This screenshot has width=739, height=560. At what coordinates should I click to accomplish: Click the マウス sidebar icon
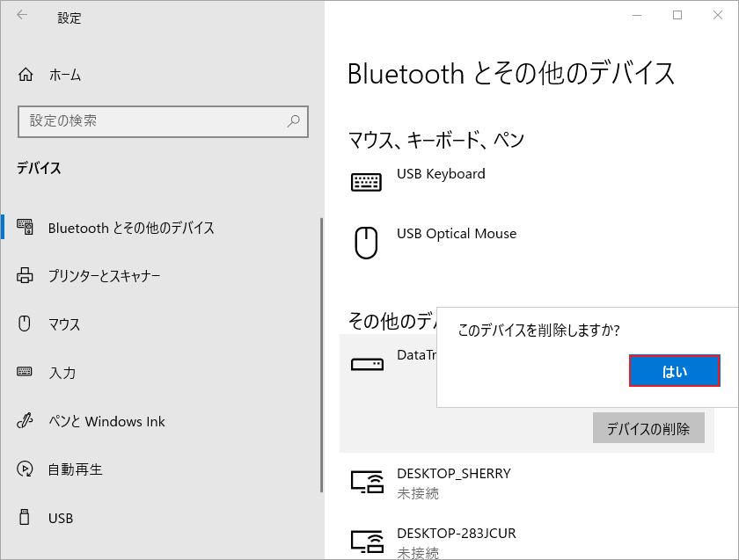click(x=25, y=324)
